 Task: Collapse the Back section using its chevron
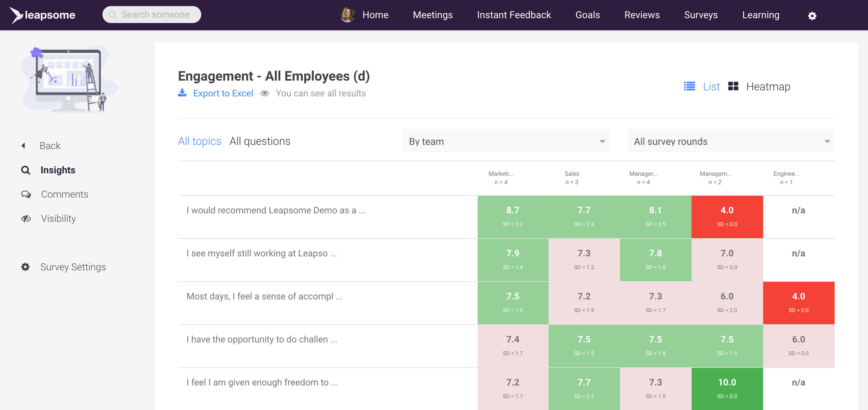23,145
